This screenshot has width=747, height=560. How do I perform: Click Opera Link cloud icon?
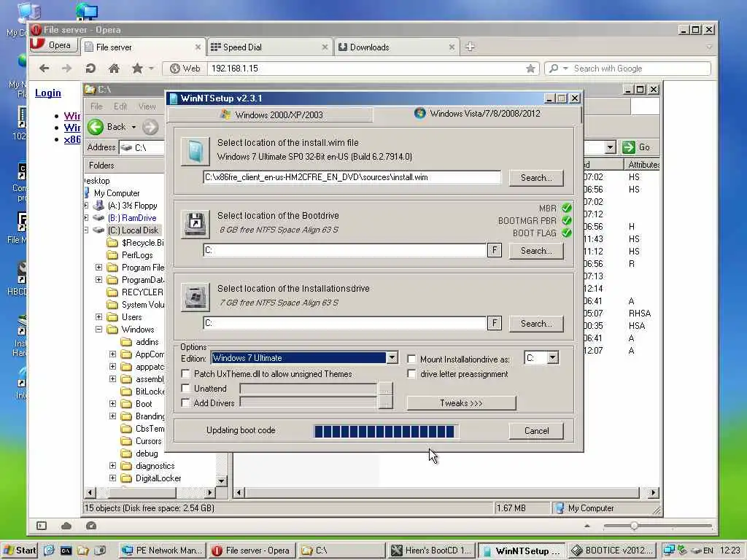66,526
